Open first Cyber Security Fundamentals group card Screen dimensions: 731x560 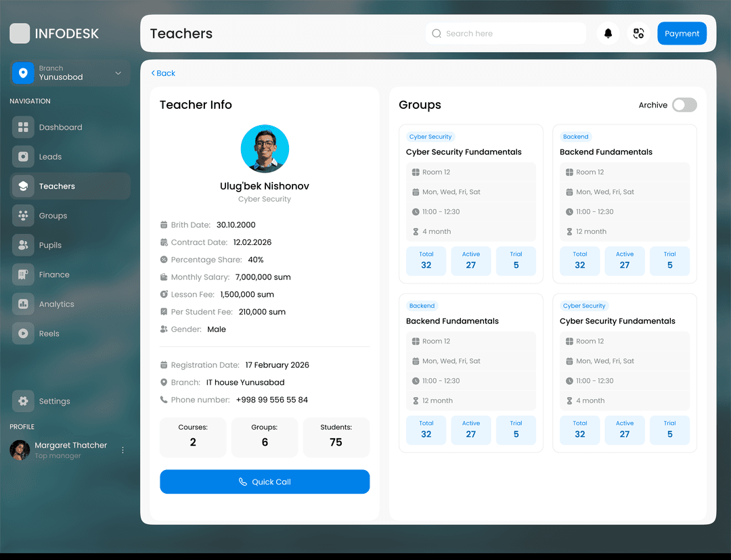(x=471, y=204)
